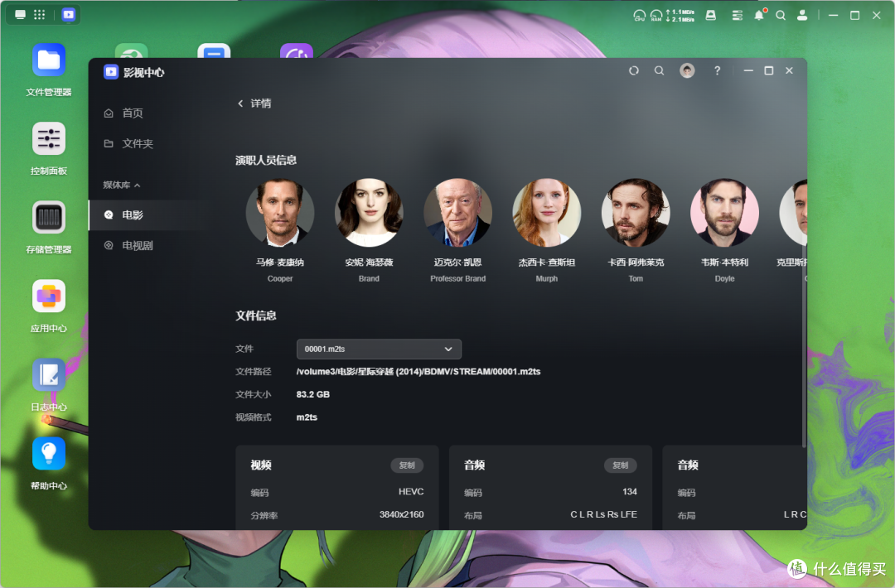The image size is (895, 588).
Task: Open the system user account icon
Action: pos(802,16)
